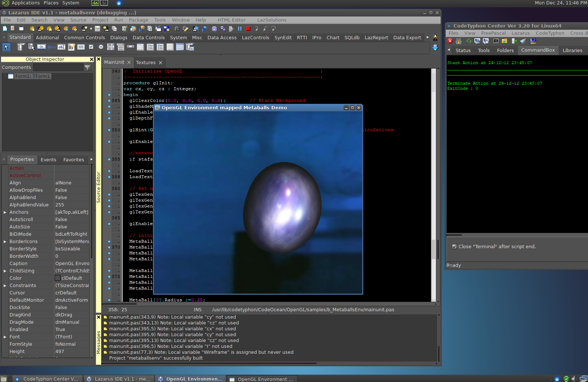Expand the BorderIcons property
Viewport: 588px width, 382px height.
tap(5, 242)
